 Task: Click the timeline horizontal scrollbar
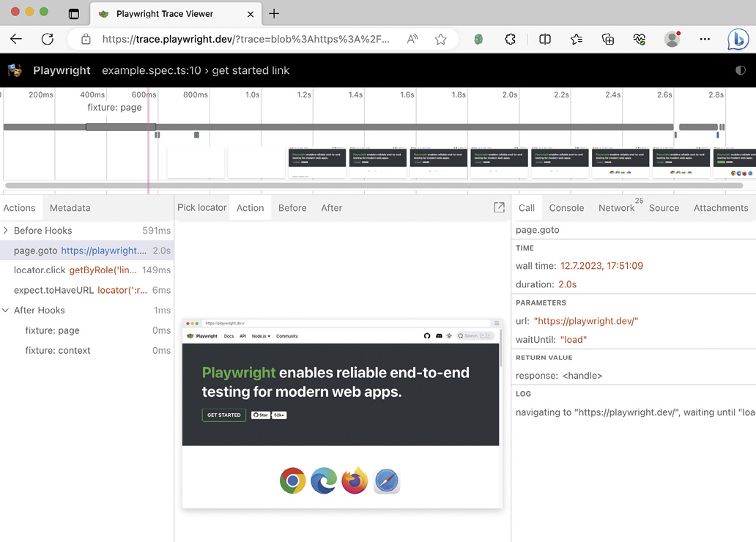click(x=374, y=185)
